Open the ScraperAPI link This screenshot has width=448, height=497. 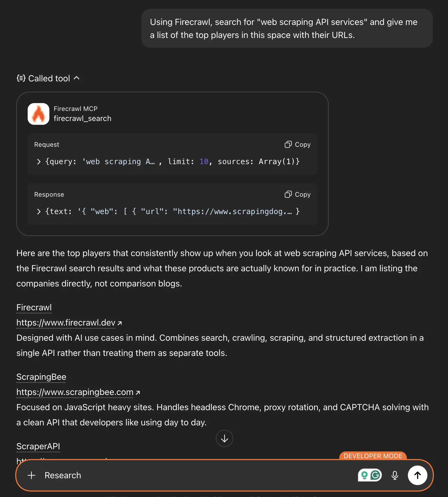[x=38, y=446]
